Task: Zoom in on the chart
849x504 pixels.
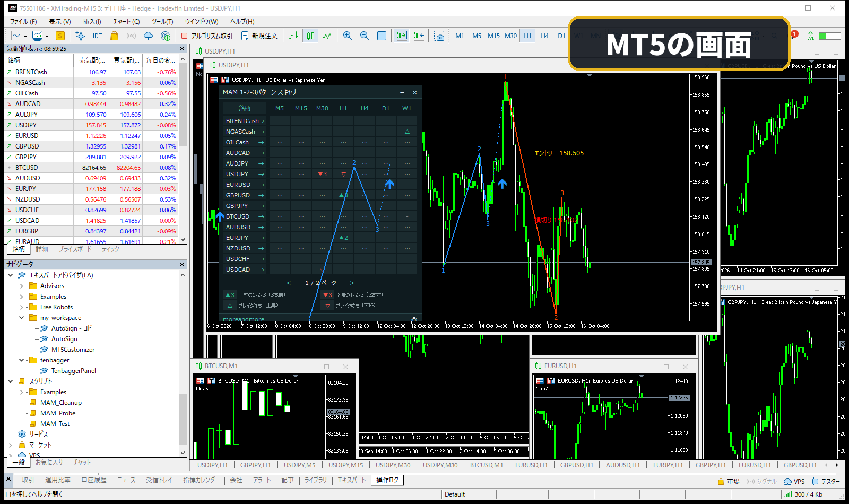Action: click(348, 36)
